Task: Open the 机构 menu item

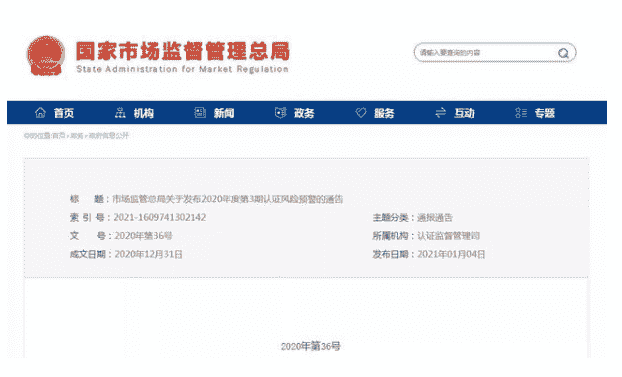Action: (144, 113)
